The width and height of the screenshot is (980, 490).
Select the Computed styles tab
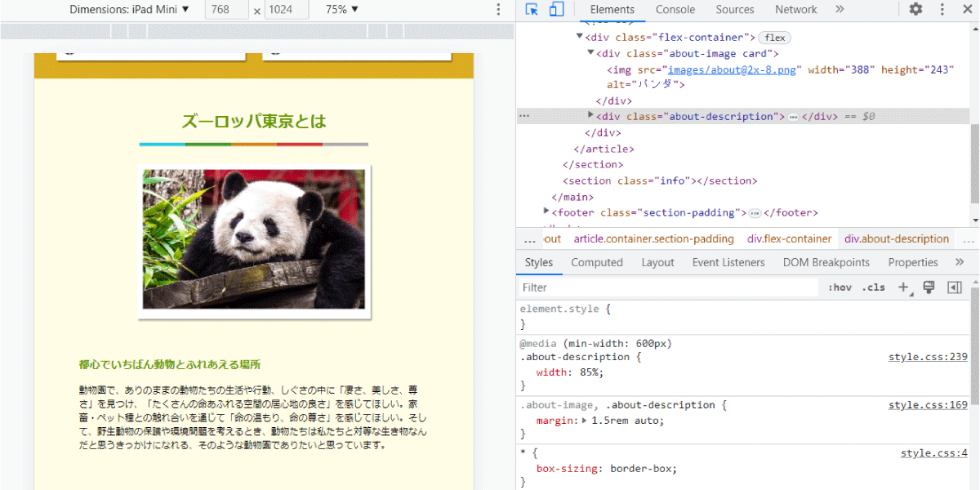597,262
